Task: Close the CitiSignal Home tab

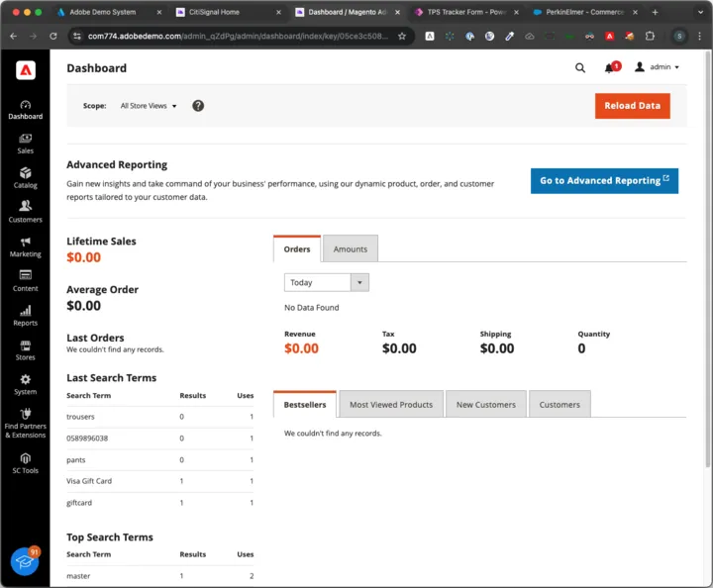Action: point(278,12)
